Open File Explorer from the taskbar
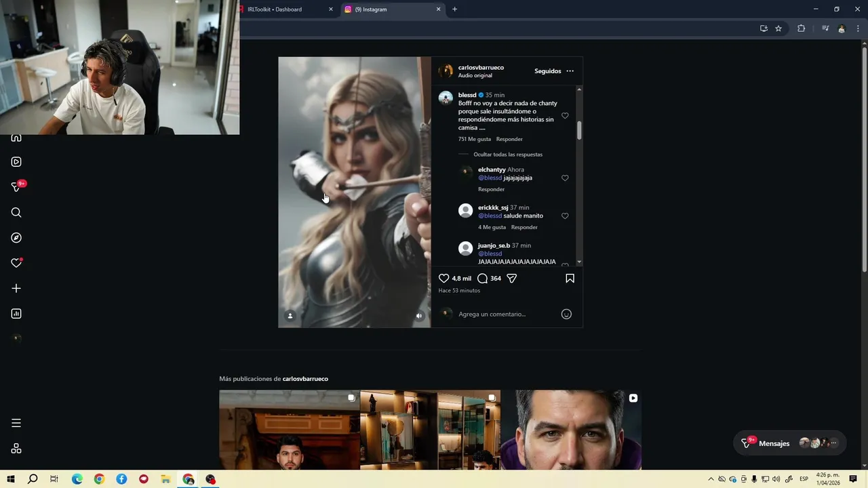The image size is (868, 488). click(x=165, y=479)
